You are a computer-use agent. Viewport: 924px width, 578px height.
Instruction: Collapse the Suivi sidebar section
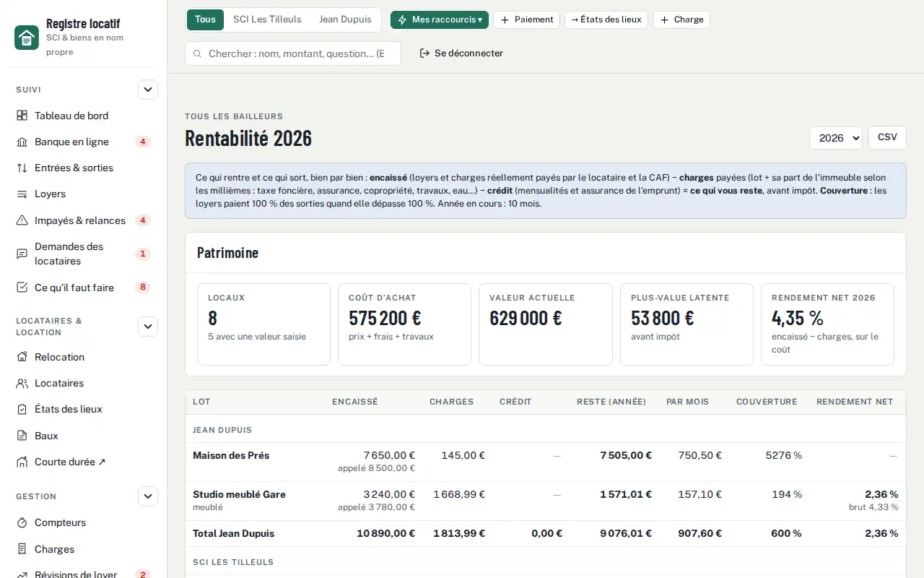tap(148, 90)
